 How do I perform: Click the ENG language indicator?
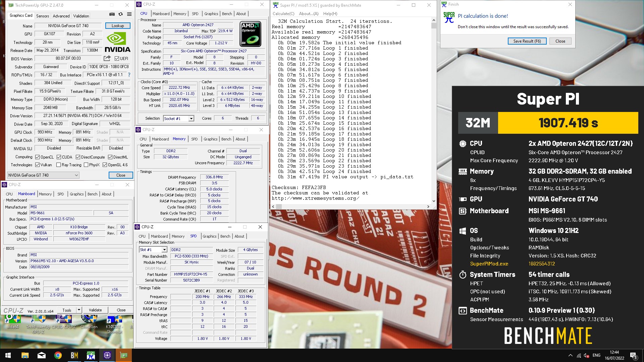click(x=596, y=355)
